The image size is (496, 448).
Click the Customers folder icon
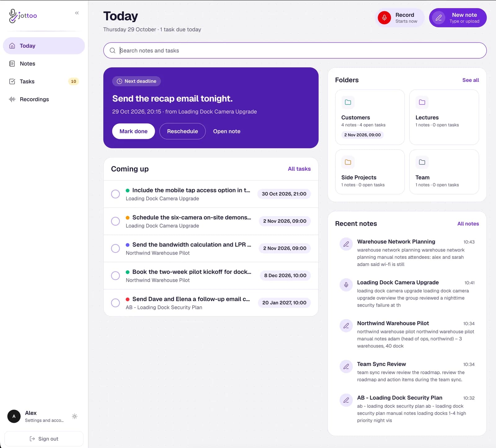tap(348, 102)
